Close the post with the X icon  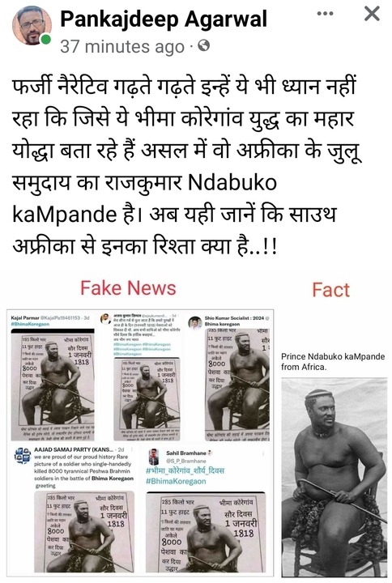click(372, 14)
